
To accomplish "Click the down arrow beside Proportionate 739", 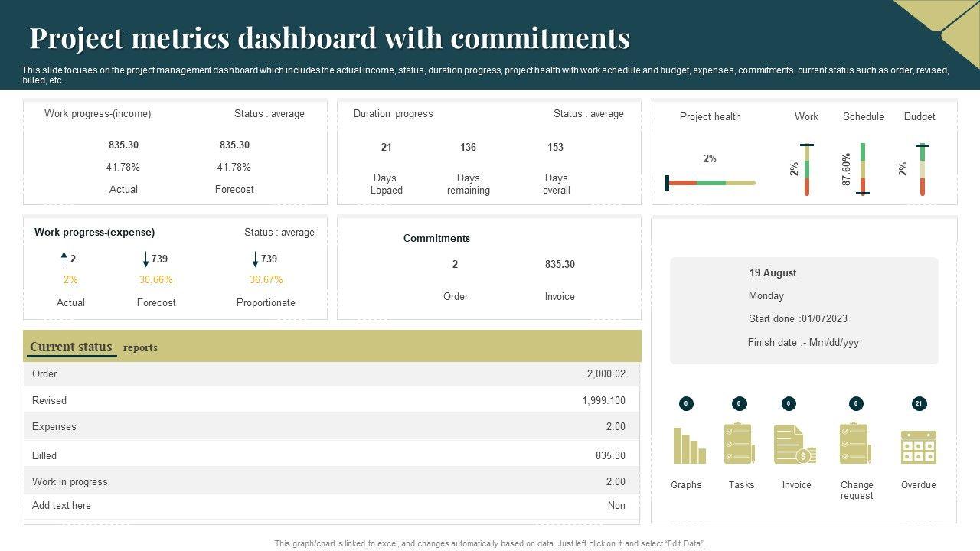I will pos(255,259).
